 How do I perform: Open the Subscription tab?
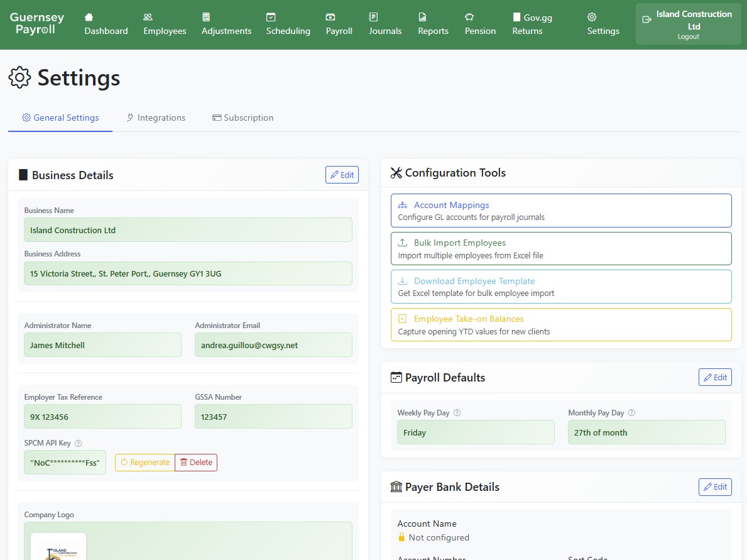(x=243, y=118)
